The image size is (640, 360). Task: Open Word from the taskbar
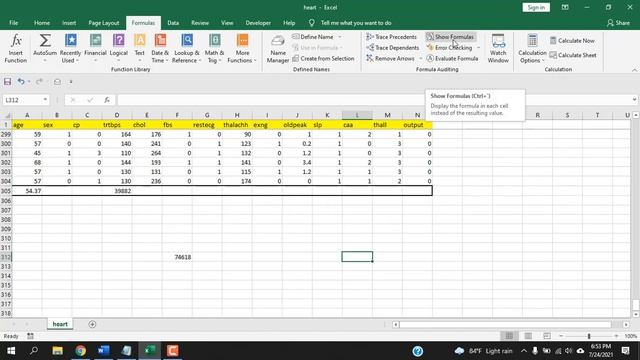click(104, 351)
